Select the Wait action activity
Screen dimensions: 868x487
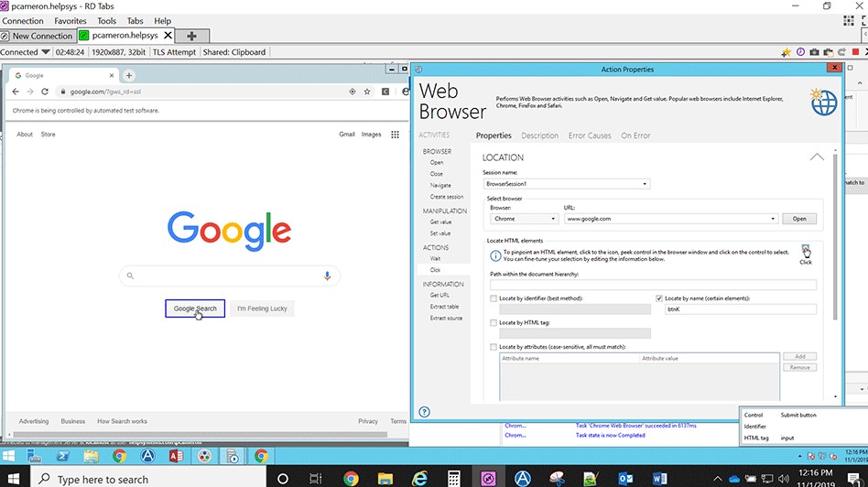(x=436, y=258)
